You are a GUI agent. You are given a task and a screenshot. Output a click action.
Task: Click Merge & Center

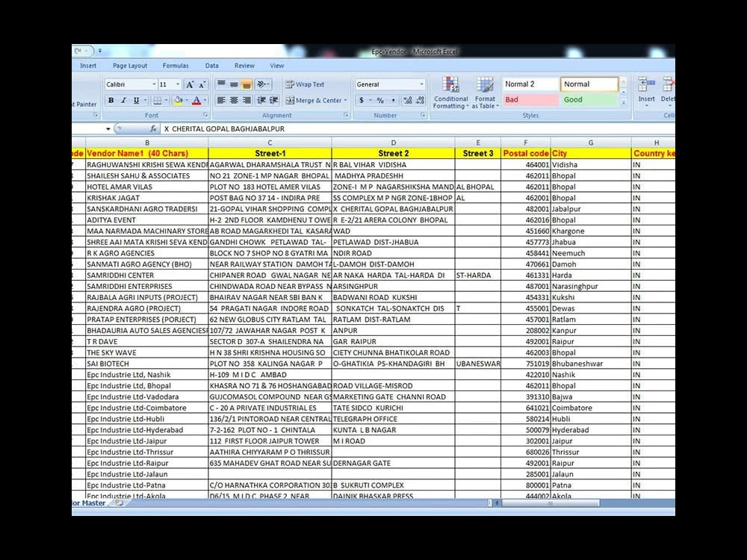pyautogui.click(x=314, y=101)
